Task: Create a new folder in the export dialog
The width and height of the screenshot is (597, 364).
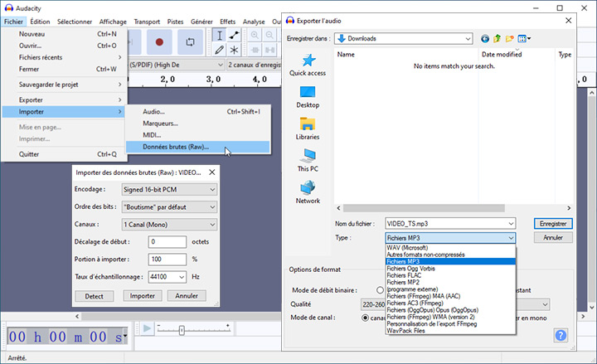Action: coord(510,38)
